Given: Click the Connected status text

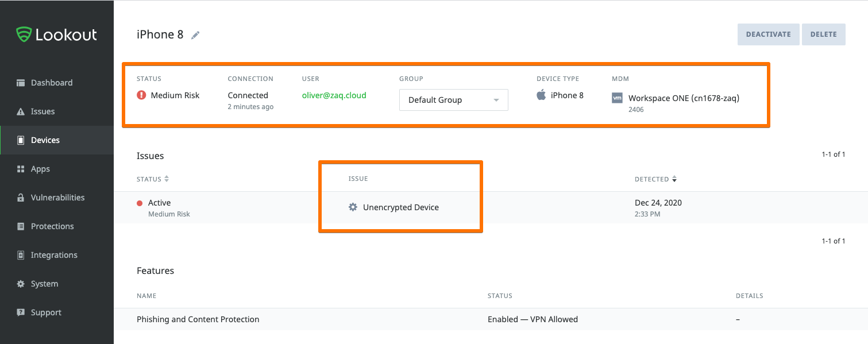Looking at the screenshot, I should (x=248, y=95).
